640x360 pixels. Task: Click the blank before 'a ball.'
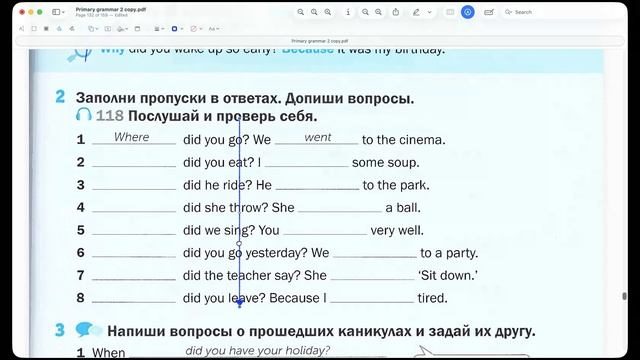[340, 209]
